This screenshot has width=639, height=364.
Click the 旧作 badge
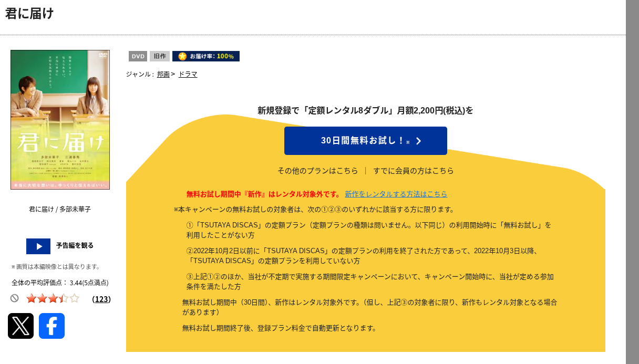click(x=160, y=56)
